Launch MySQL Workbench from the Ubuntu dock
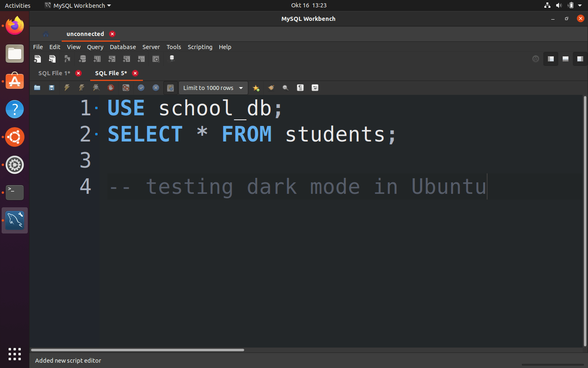 click(x=14, y=220)
